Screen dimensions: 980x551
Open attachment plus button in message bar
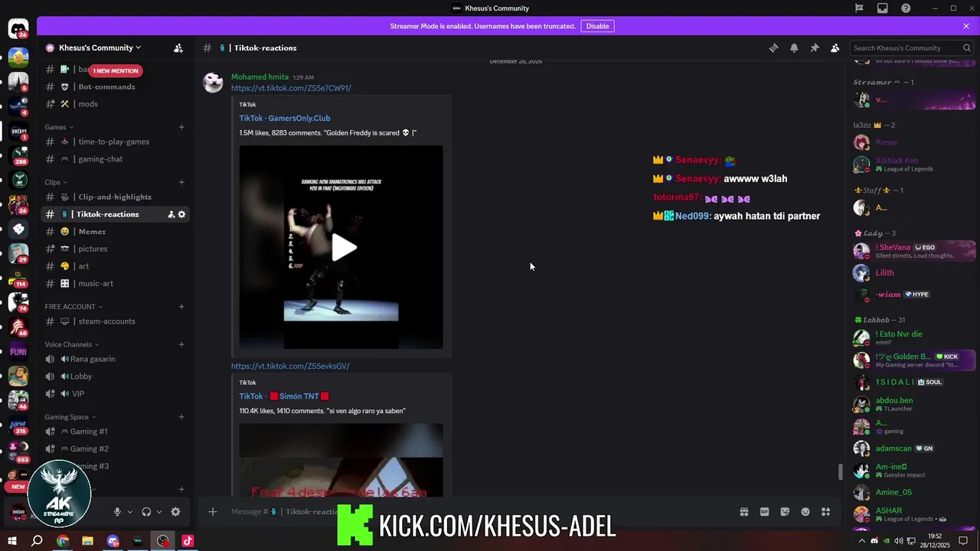coord(213,512)
